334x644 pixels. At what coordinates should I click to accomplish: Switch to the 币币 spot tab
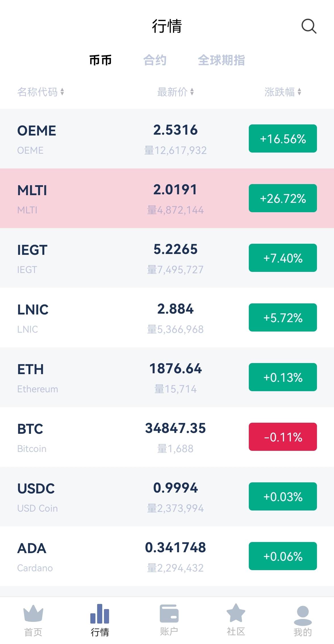pos(100,60)
